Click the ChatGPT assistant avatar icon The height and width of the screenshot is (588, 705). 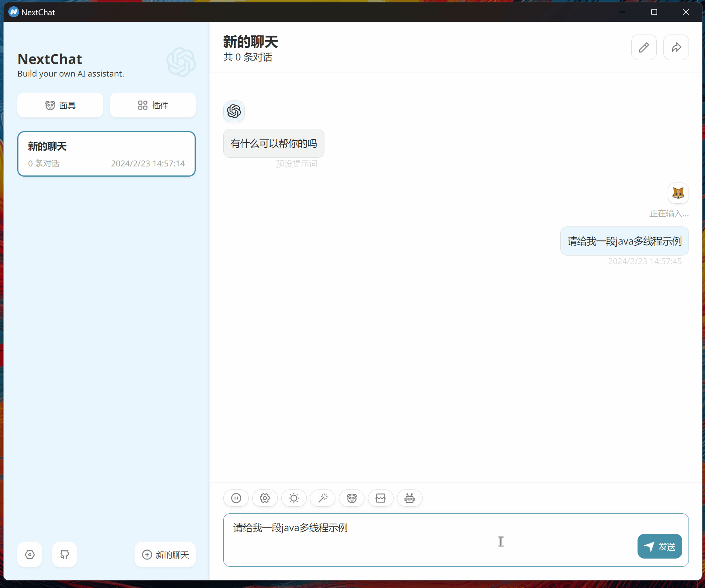[234, 111]
